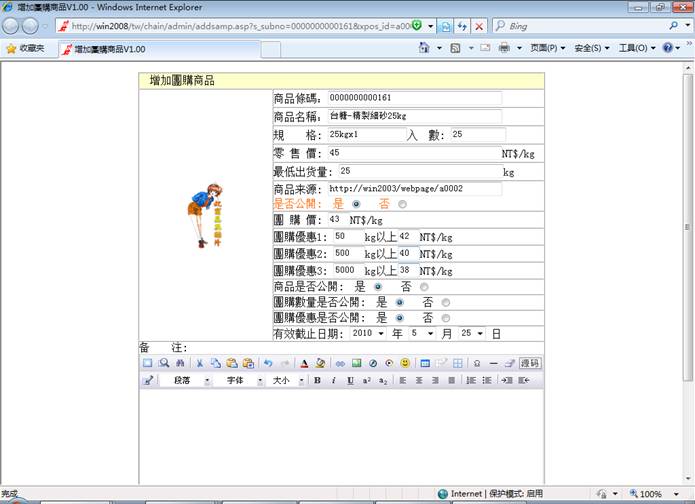Click the Bold formatting icon in editor
695x504 pixels.
[x=317, y=381]
